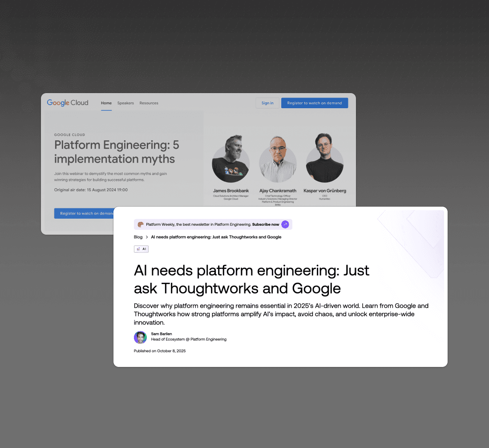Click the Join this webinar description text

pyautogui.click(x=110, y=177)
